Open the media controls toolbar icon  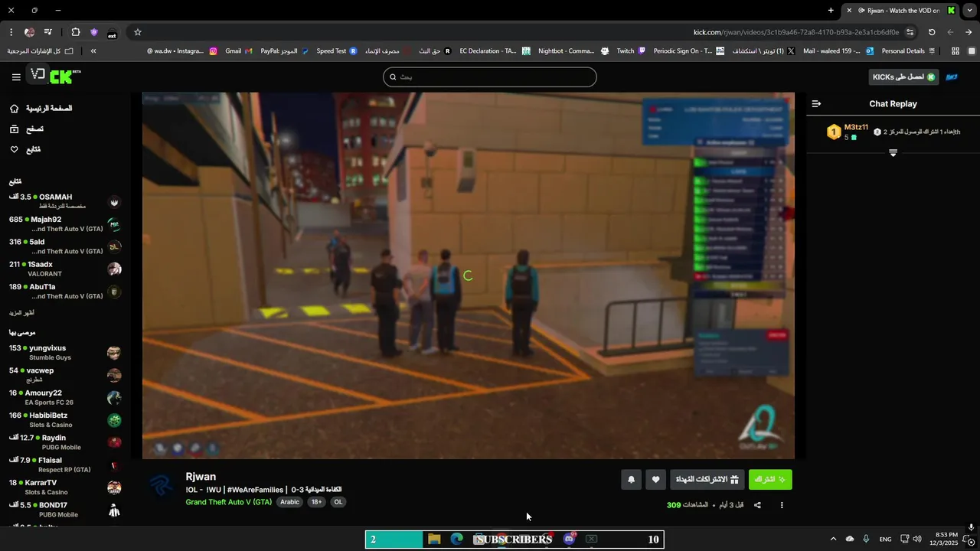click(48, 32)
